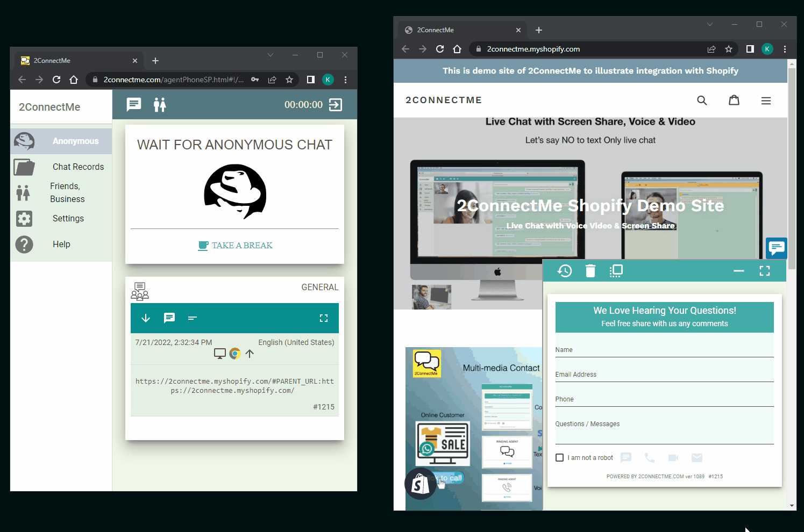Open tab search chevron in Shopify window
This screenshot has width=804, height=532.
pyautogui.click(x=710, y=24)
